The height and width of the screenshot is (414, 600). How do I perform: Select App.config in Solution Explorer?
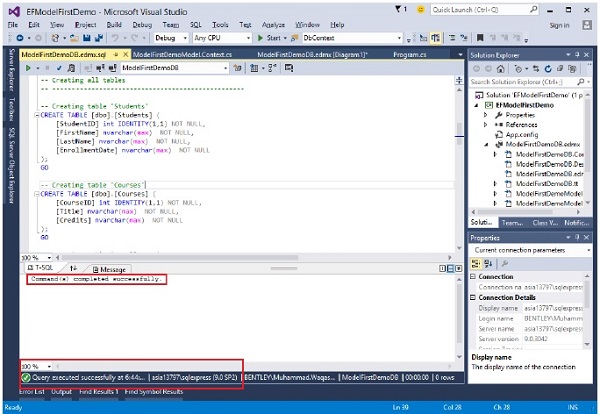point(520,133)
